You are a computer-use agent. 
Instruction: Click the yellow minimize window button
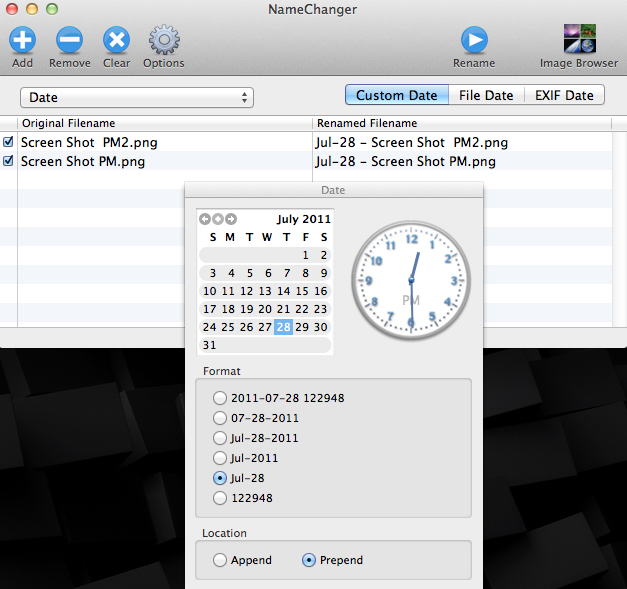coord(32,9)
